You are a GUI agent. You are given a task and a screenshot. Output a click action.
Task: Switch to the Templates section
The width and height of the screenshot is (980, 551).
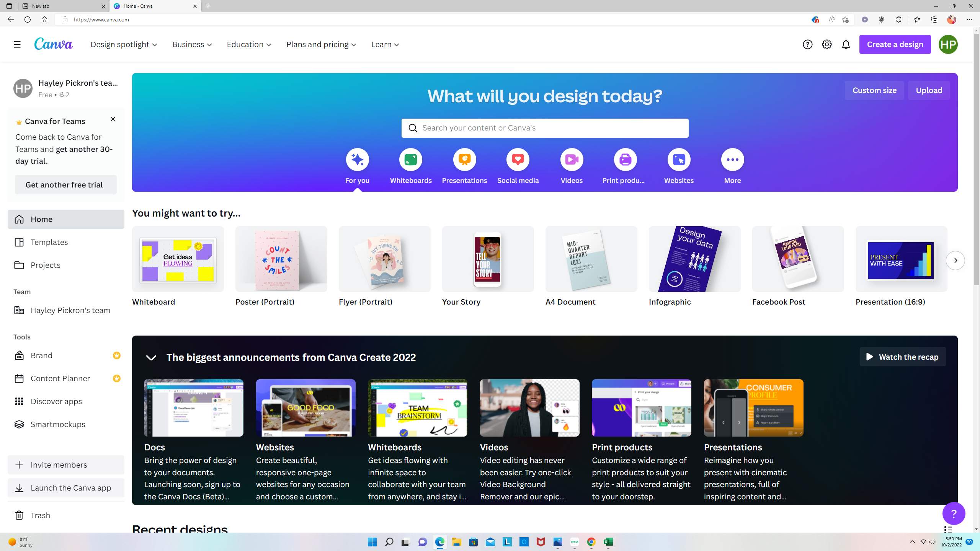pos(49,242)
